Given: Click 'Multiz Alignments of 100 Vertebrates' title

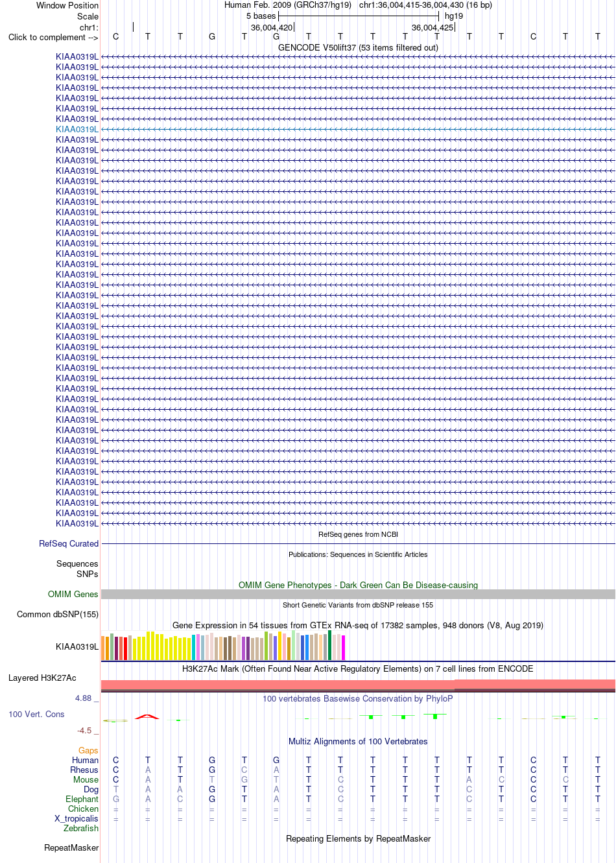Looking at the screenshot, I should click(358, 741).
